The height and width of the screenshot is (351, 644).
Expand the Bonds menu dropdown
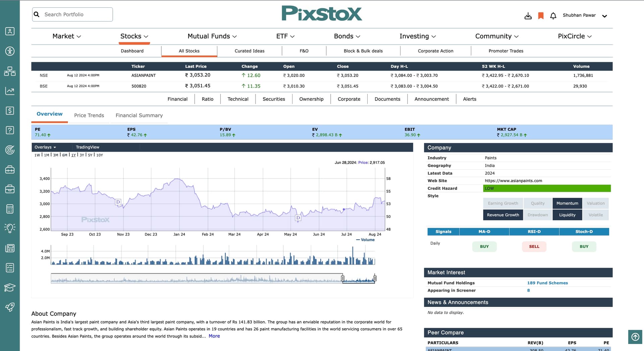pyautogui.click(x=347, y=36)
